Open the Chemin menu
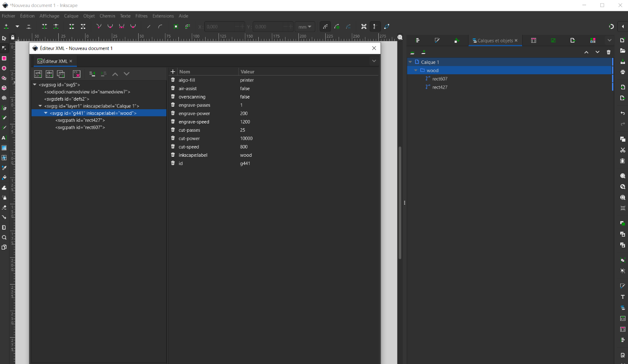628x364 pixels. 107,16
